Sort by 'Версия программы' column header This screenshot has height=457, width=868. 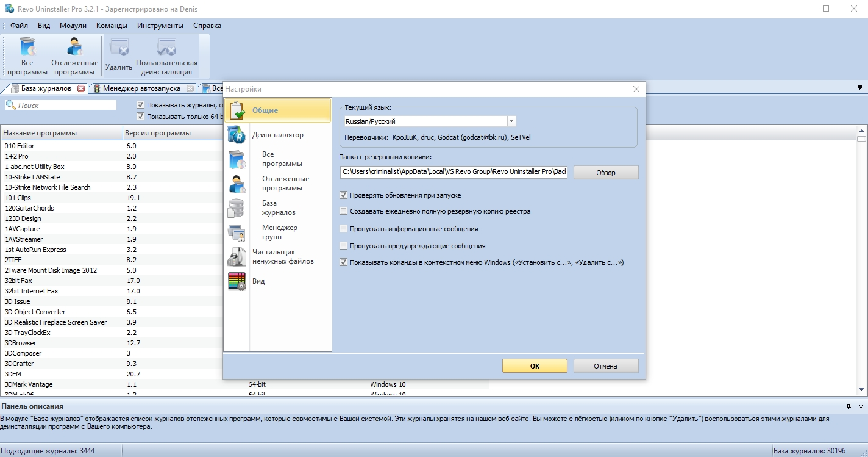coord(173,133)
